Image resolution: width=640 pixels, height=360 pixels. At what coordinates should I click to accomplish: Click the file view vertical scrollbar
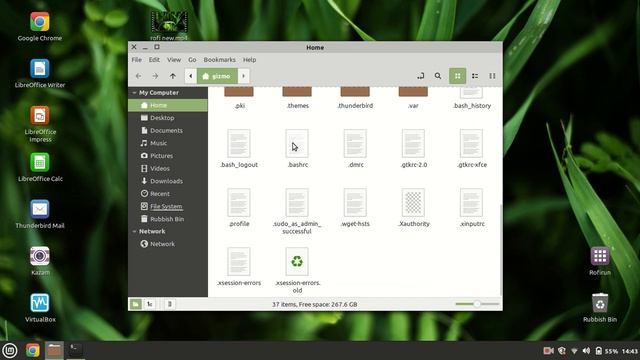pyautogui.click(x=500, y=249)
